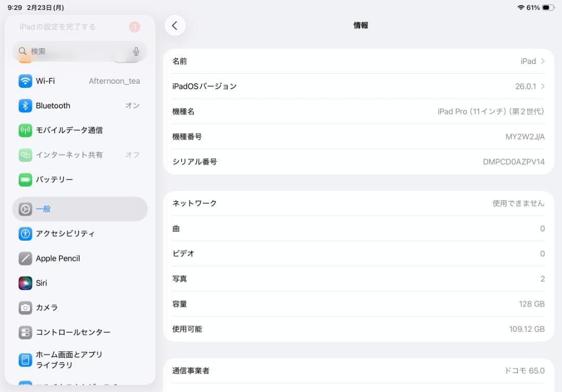The height and width of the screenshot is (392, 562).
Task: Tap the 容量 label
Action: tap(180, 304)
